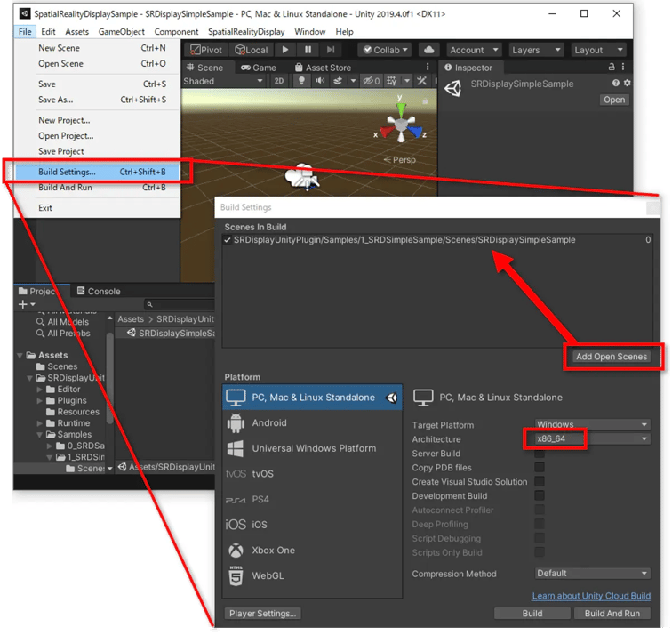Open the SpatialRealityDisplay menu
This screenshot has width=672, height=635.
(x=246, y=32)
